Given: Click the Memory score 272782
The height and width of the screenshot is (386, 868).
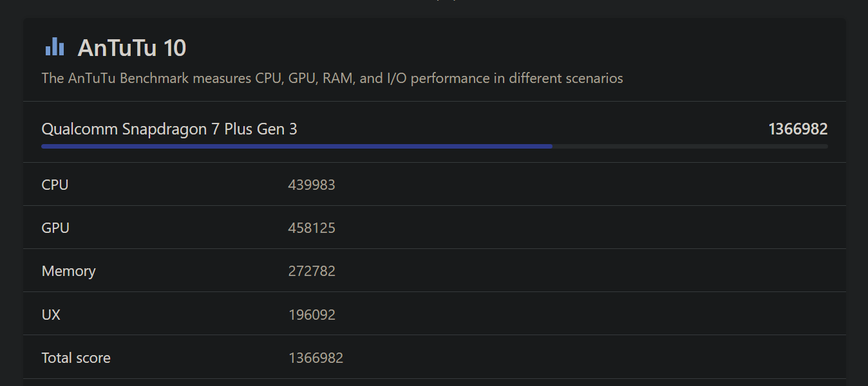Looking at the screenshot, I should [312, 271].
